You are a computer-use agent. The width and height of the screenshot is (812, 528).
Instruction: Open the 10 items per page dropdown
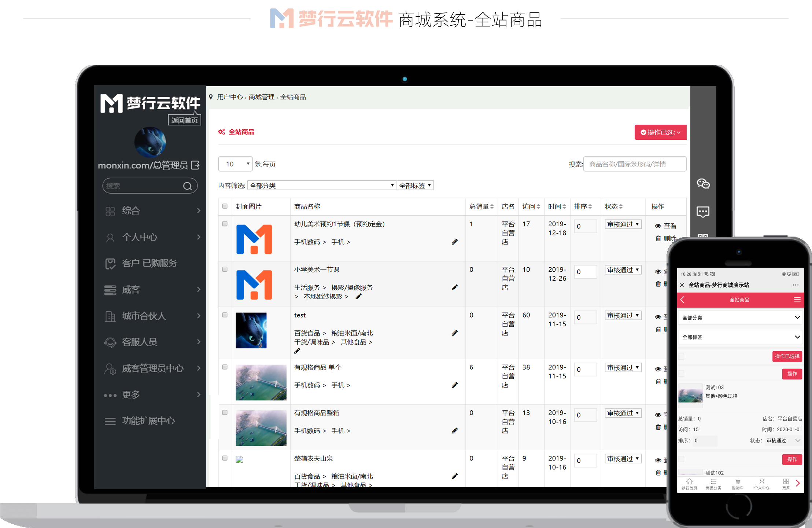235,164
